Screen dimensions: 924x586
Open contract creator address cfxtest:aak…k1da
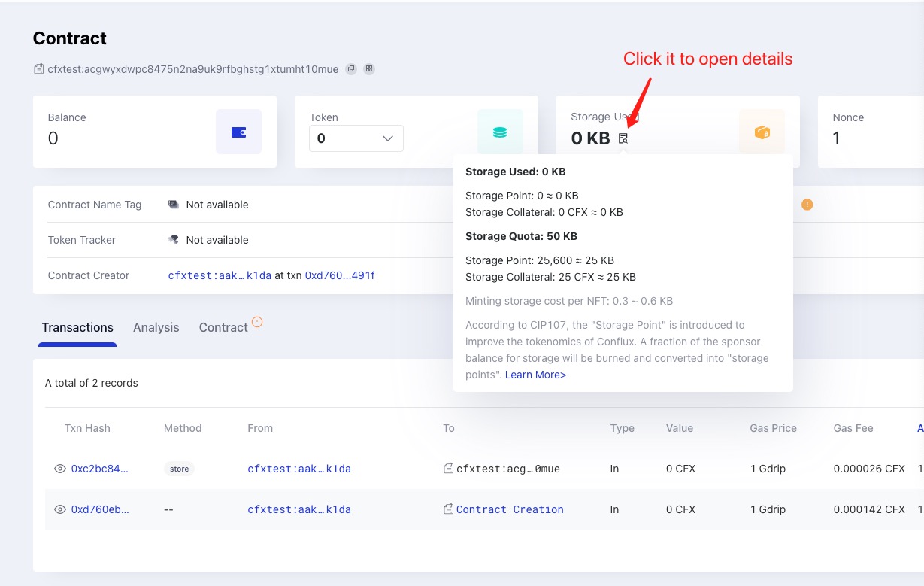click(220, 275)
